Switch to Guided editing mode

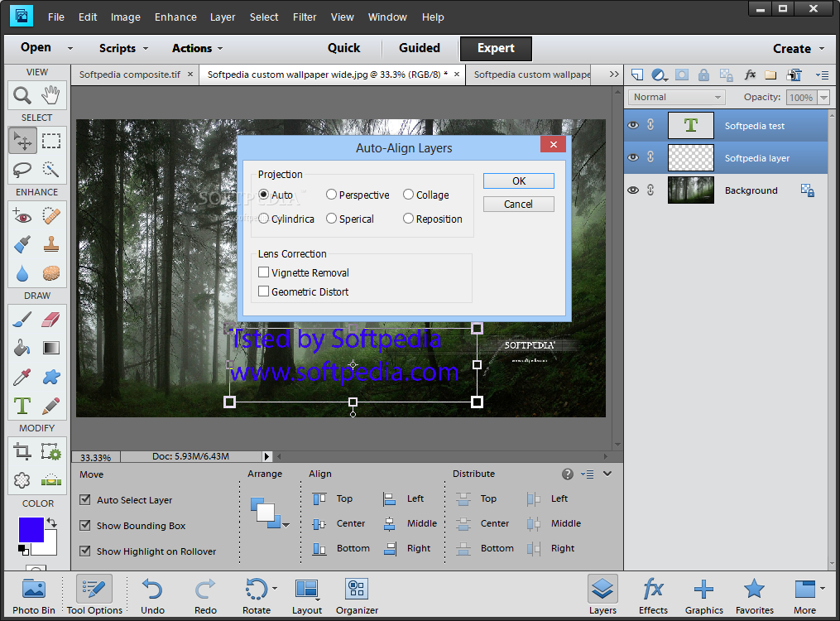[x=420, y=48]
